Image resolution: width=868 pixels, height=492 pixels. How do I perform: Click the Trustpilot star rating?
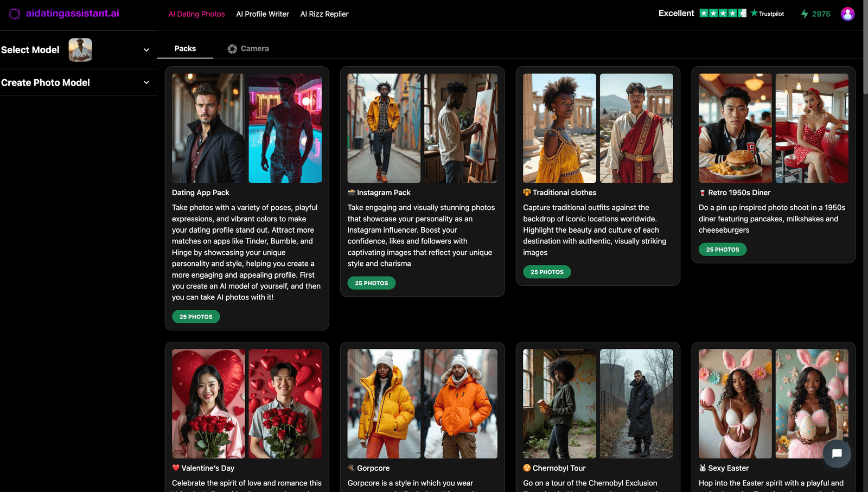(723, 13)
